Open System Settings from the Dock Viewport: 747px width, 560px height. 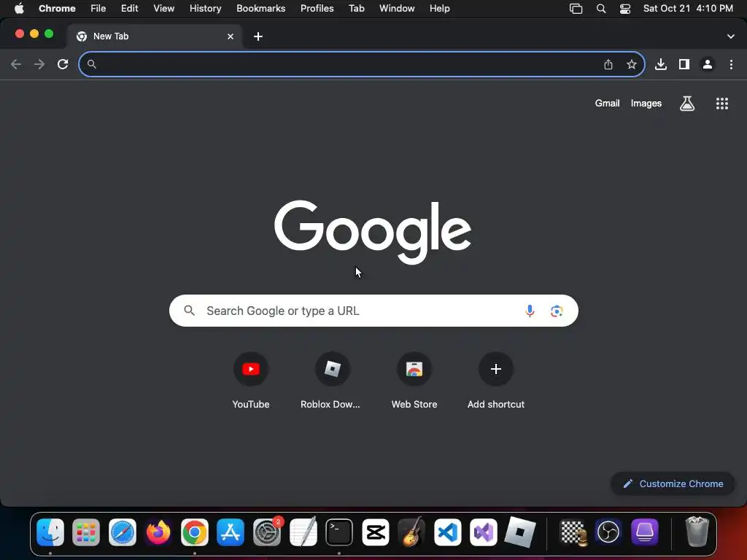(267, 532)
